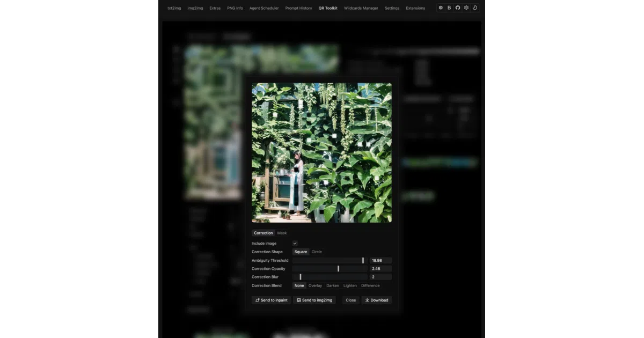Select Circle correction shape
Image resolution: width=644 pixels, height=338 pixels.
[x=317, y=252]
